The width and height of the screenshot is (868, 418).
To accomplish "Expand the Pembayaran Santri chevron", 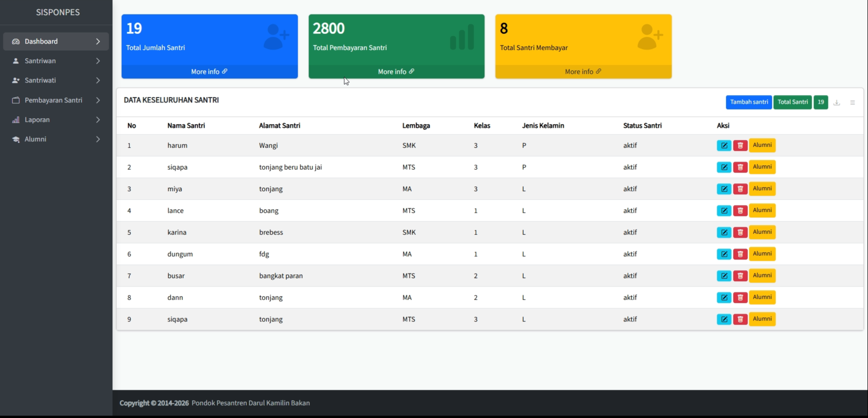I will (98, 100).
